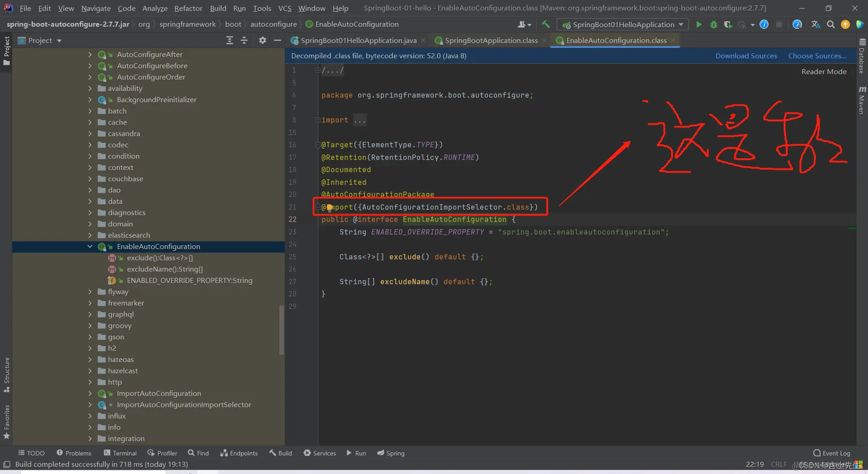The image size is (868, 474).
Task: Click the translate icon in the toolbar
Action: pyautogui.click(x=816, y=24)
